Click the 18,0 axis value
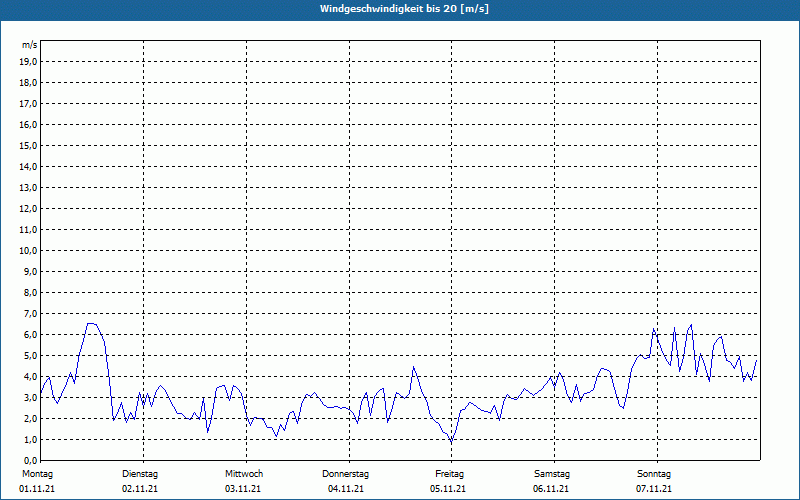Image resolution: width=800 pixels, height=500 pixels. coord(28,83)
